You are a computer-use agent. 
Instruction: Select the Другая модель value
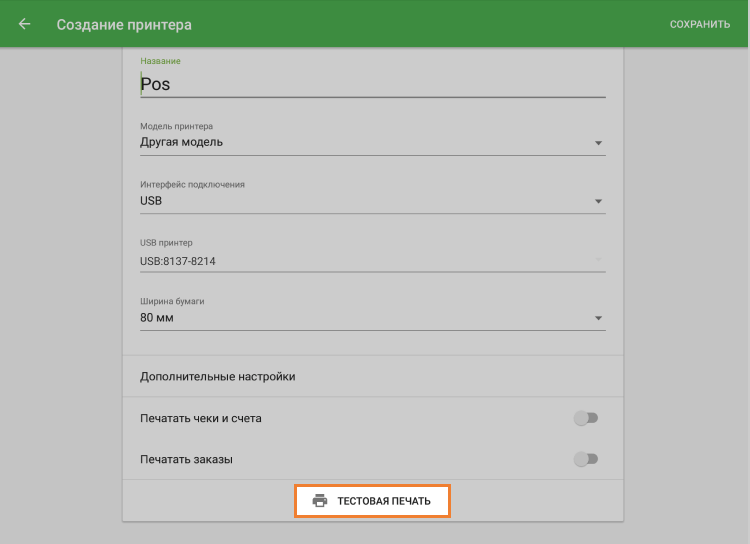tap(182, 142)
